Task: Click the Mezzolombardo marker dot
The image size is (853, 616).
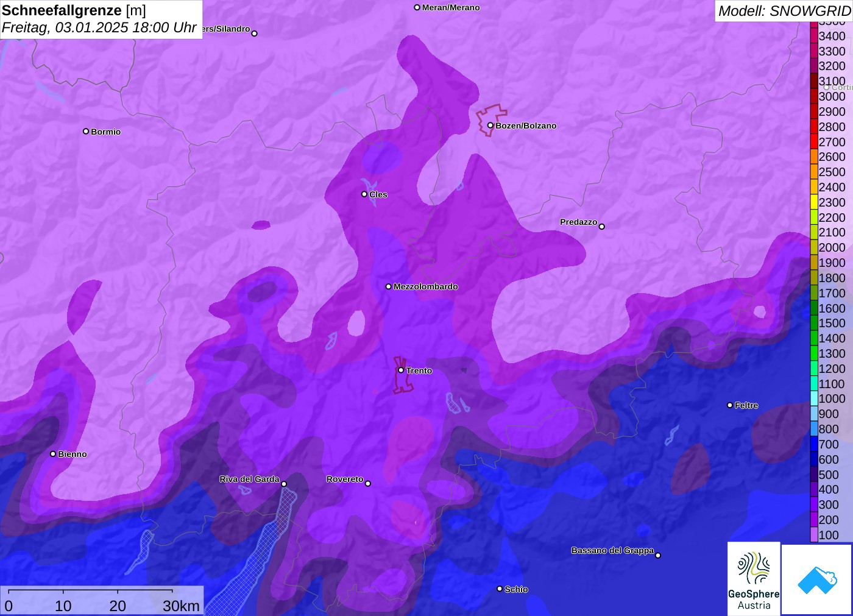Action: [389, 286]
